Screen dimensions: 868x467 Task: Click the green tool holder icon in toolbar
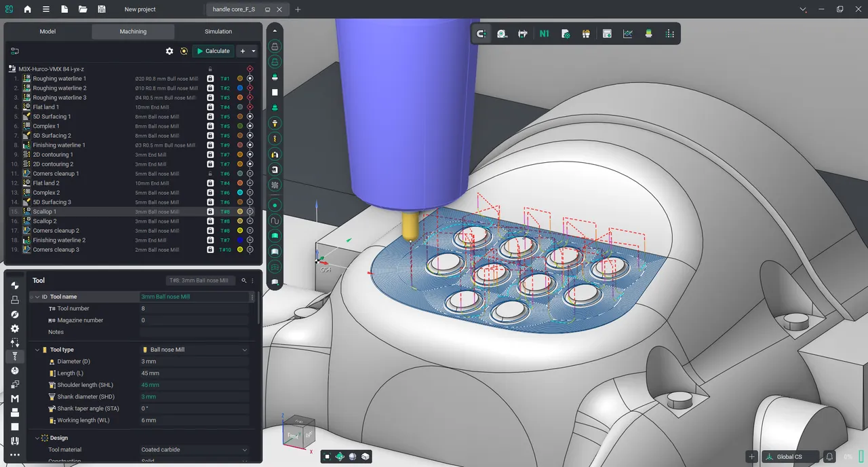tap(648, 33)
